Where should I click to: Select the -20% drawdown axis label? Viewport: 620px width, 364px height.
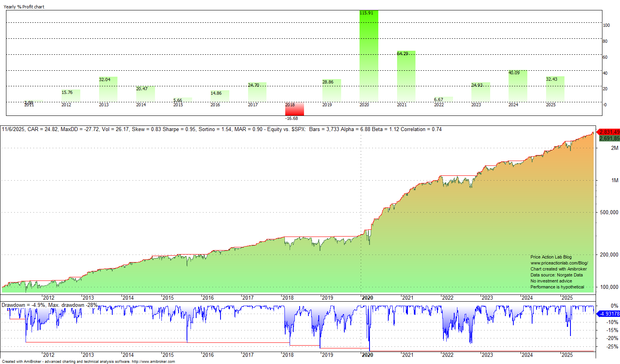(612, 338)
